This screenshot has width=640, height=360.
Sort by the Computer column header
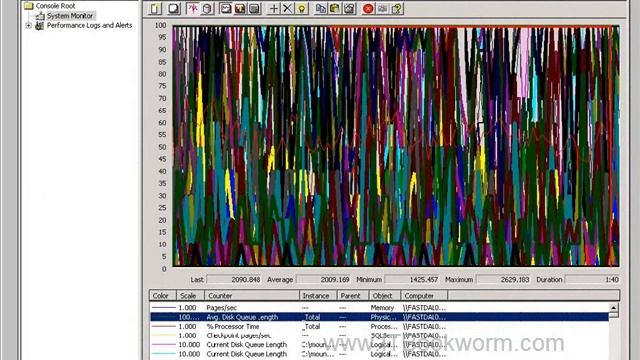click(424, 296)
